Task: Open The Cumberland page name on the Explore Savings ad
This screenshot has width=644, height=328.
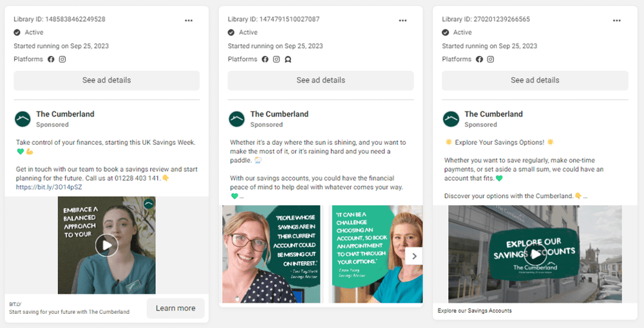Action: click(x=494, y=114)
